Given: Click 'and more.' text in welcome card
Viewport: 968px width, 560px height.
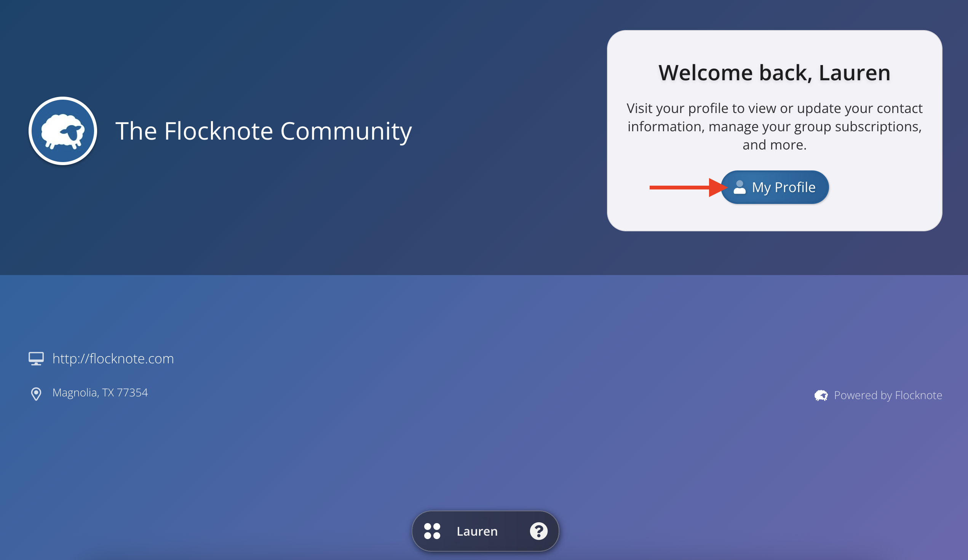Looking at the screenshot, I should pyautogui.click(x=775, y=145).
